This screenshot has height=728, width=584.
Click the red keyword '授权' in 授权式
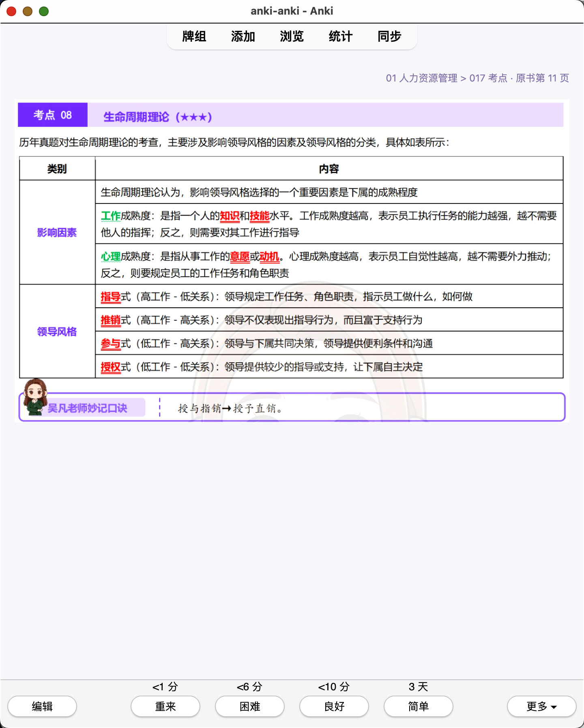coord(111,367)
